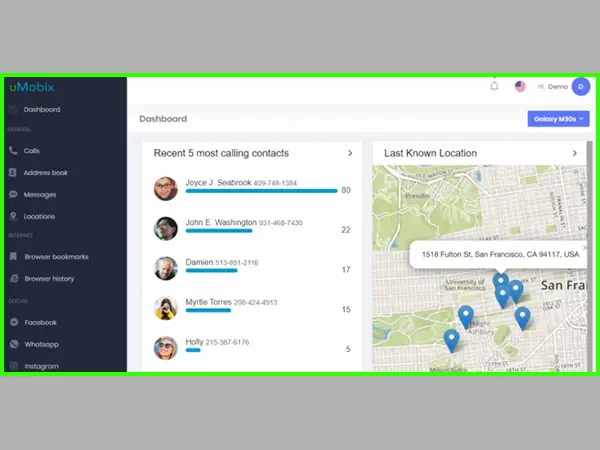Viewport: 600px width, 450px height.
Task: Open Browser bookmarks in the sidebar
Action: point(56,257)
